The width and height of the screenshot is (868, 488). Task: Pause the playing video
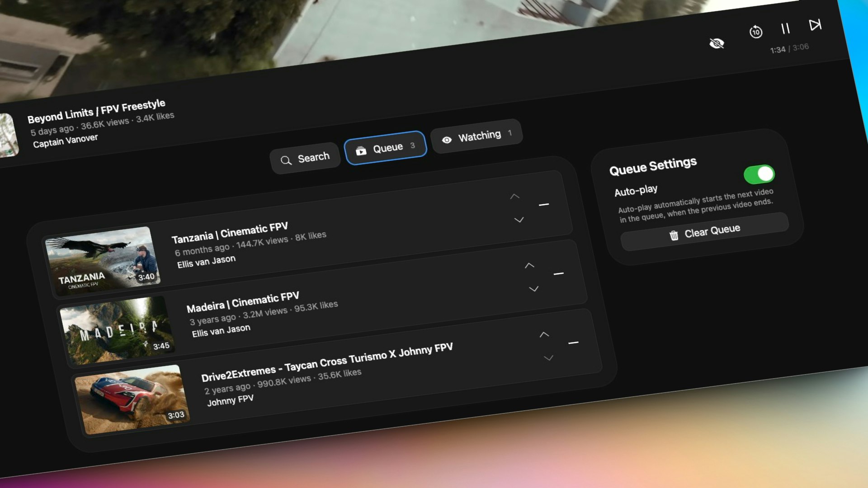[786, 28]
